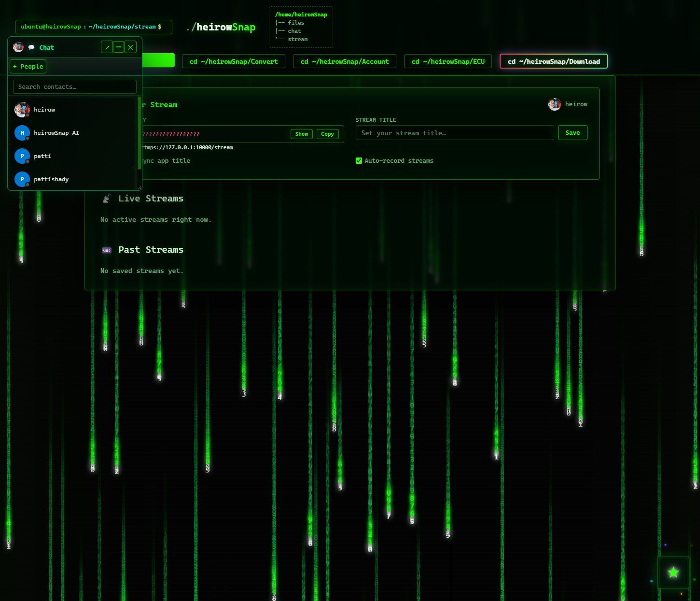The width and height of the screenshot is (700, 601).
Task: Click the rtmps://127.0.0.1:10000/stream URL text
Action: tap(187, 147)
